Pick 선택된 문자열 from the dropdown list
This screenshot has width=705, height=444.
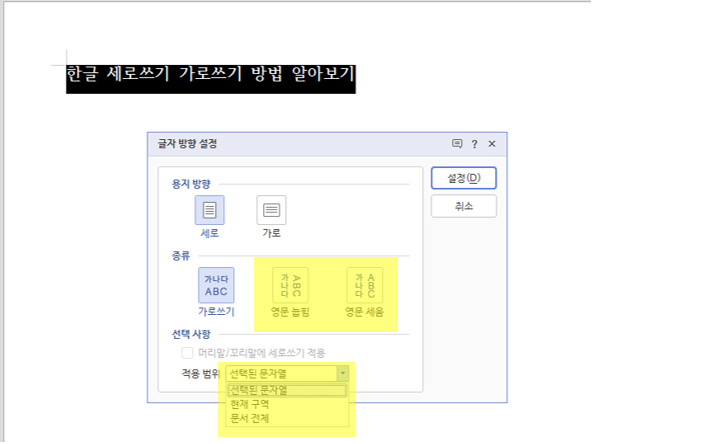287,390
